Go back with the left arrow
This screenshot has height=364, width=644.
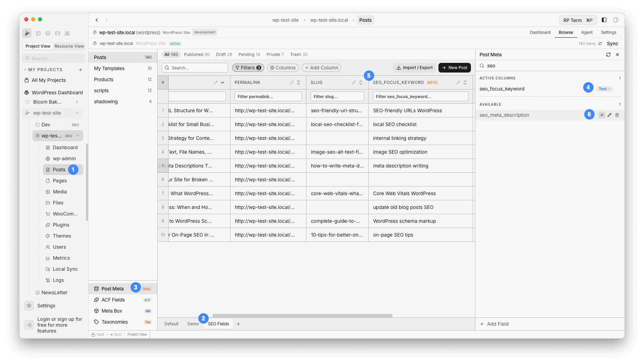click(97, 20)
